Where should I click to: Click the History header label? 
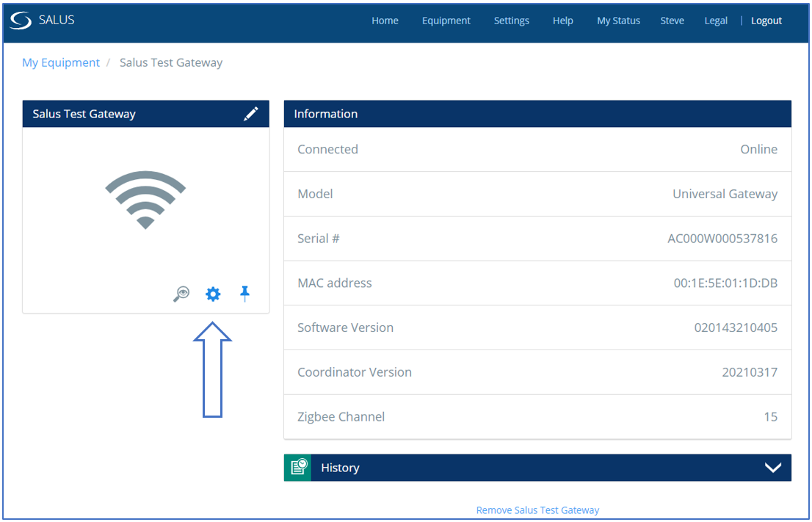tap(340, 468)
